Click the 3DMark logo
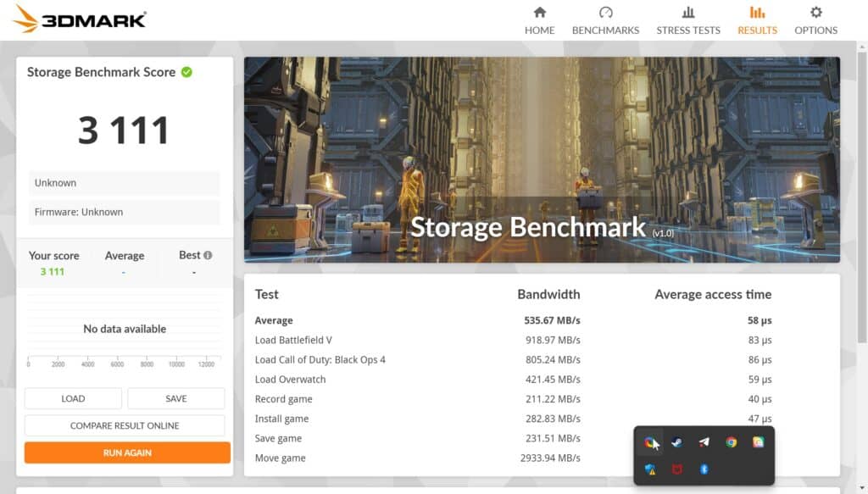Viewport: 868px width, 494px height. (80, 19)
